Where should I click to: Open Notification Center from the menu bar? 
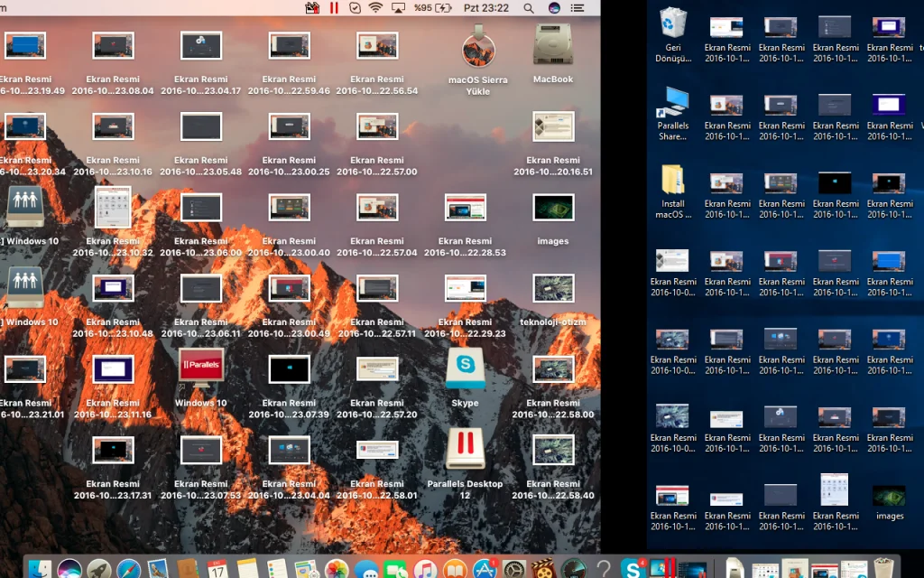(578, 8)
